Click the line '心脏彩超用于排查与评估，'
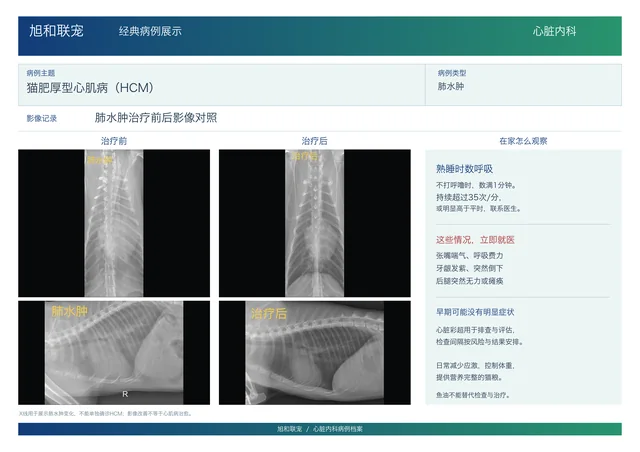The height and width of the screenshot is (452, 640). pos(476,330)
